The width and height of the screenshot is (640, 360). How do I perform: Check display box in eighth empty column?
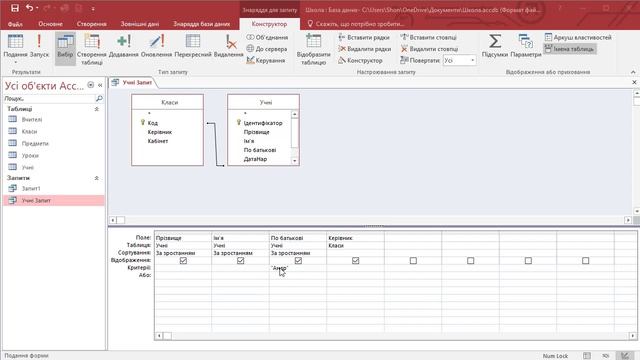[585, 260]
